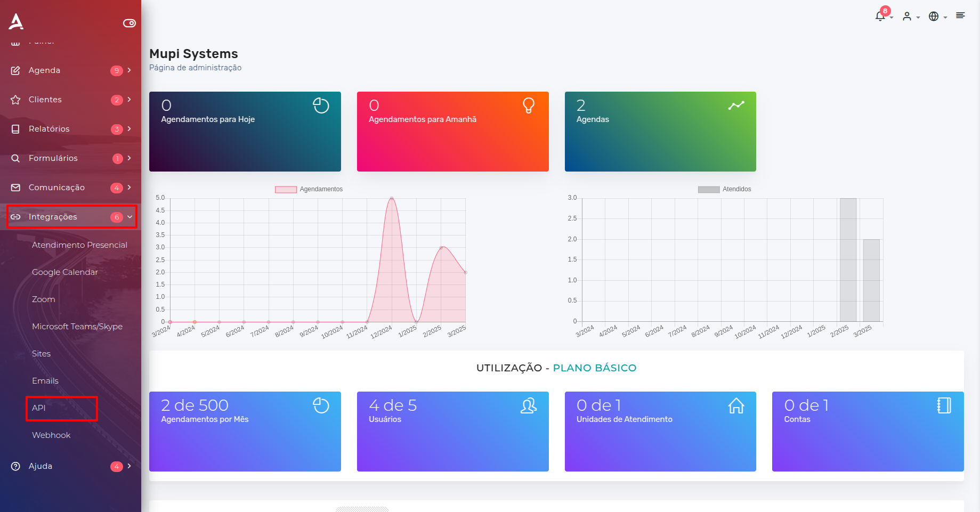Click the globe language icon
This screenshot has height=512, width=980.
pos(934,17)
